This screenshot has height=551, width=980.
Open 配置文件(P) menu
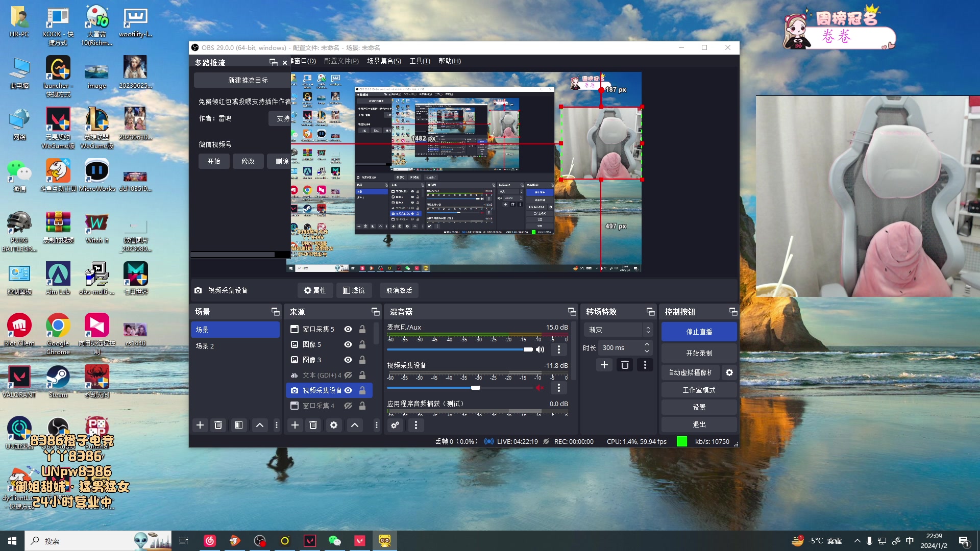(341, 61)
